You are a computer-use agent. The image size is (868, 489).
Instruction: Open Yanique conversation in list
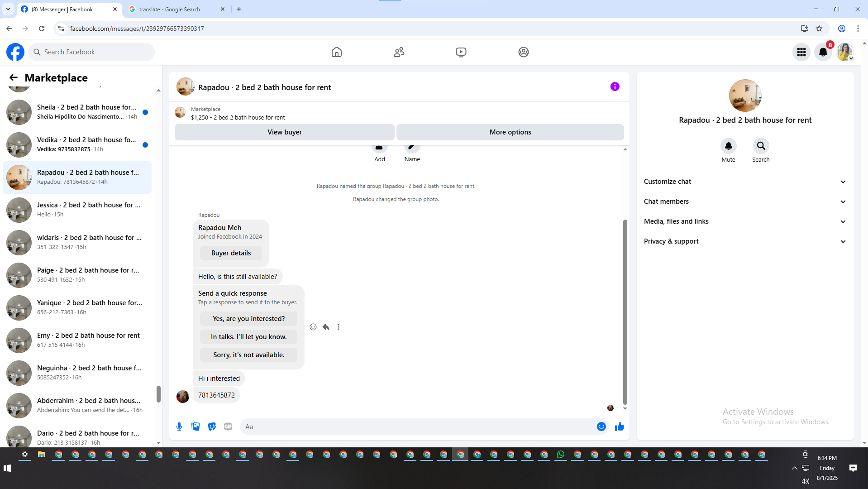[x=77, y=308]
